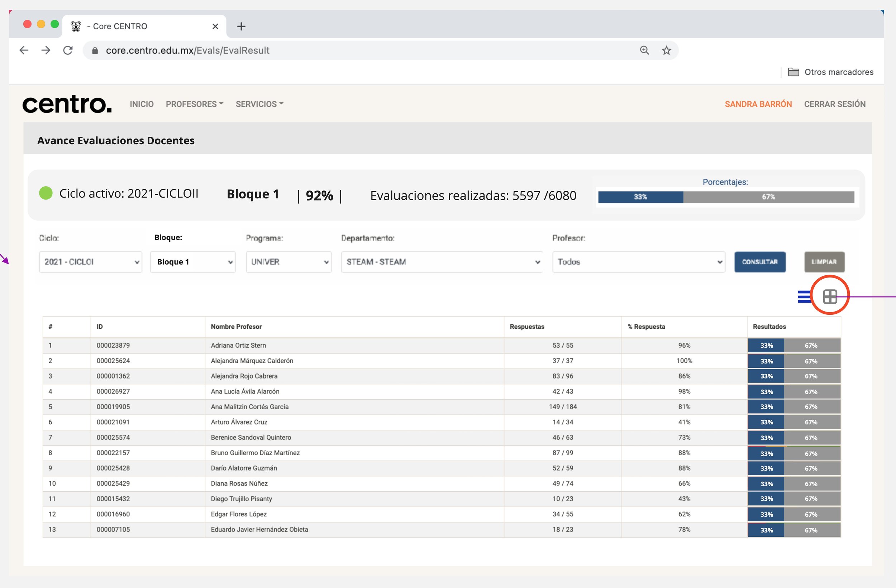Screen dimensions: 896x588
Task: Click the 33% segment of Porcentajes bar
Action: pyautogui.click(x=640, y=197)
